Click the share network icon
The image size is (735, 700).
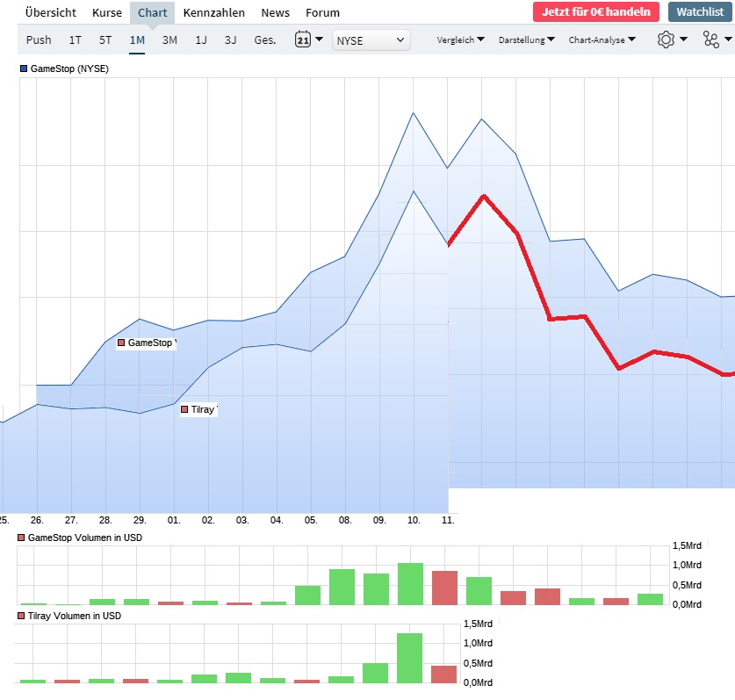[x=711, y=40]
